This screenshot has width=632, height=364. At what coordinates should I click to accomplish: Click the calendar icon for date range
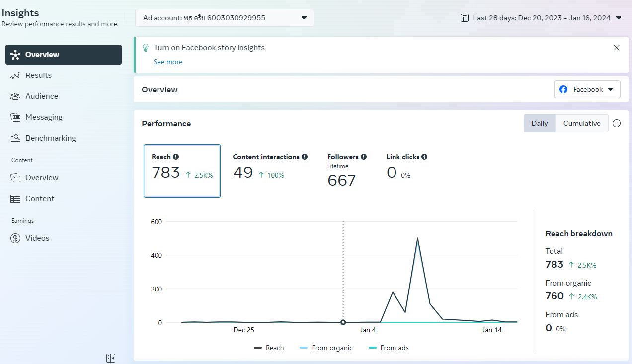(x=465, y=18)
